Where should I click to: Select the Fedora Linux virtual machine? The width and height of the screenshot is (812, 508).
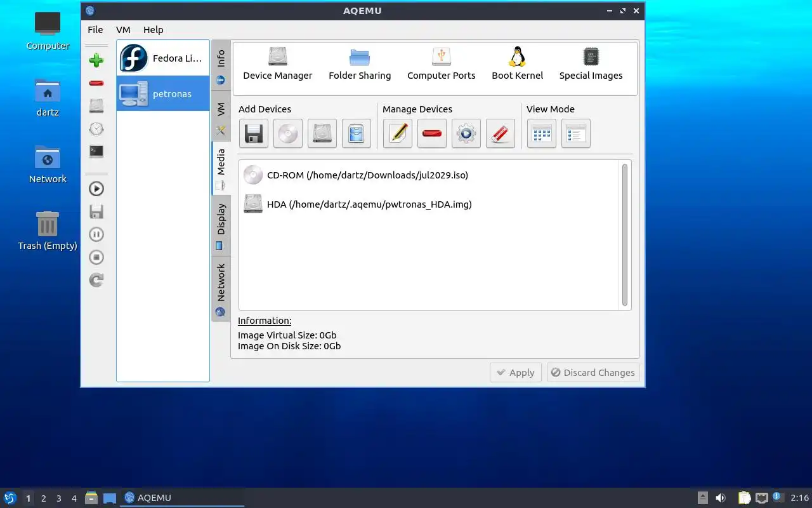(163, 58)
